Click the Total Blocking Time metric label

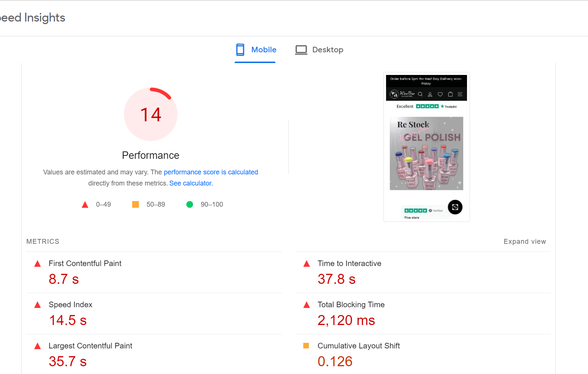351,305
